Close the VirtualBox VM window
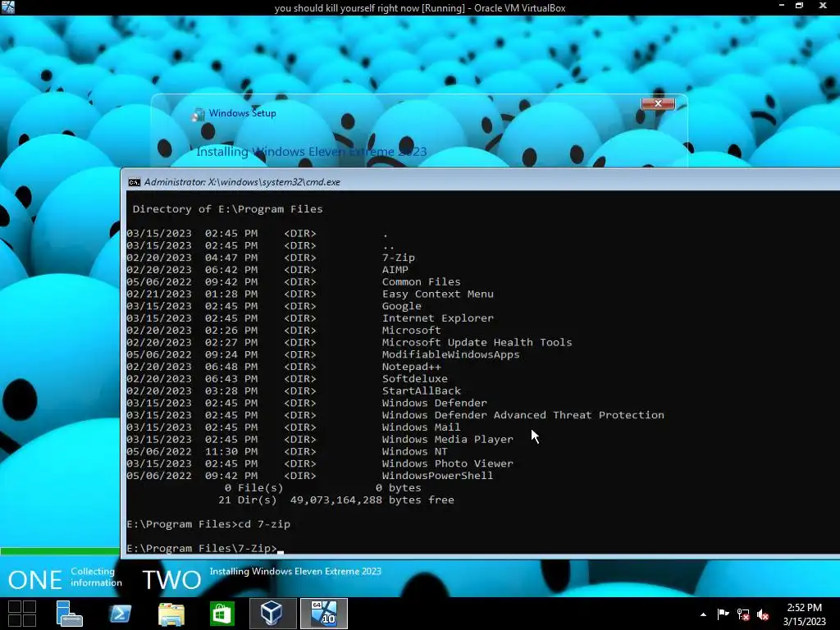This screenshot has height=630, width=840. 823,6
